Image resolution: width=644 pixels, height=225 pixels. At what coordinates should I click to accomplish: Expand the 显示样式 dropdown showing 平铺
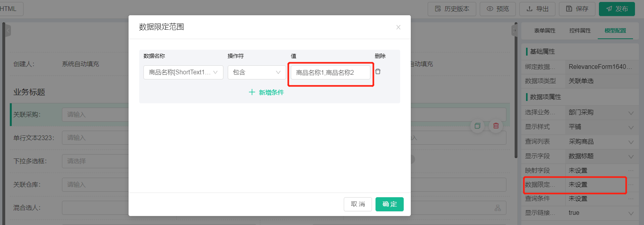(x=601, y=127)
